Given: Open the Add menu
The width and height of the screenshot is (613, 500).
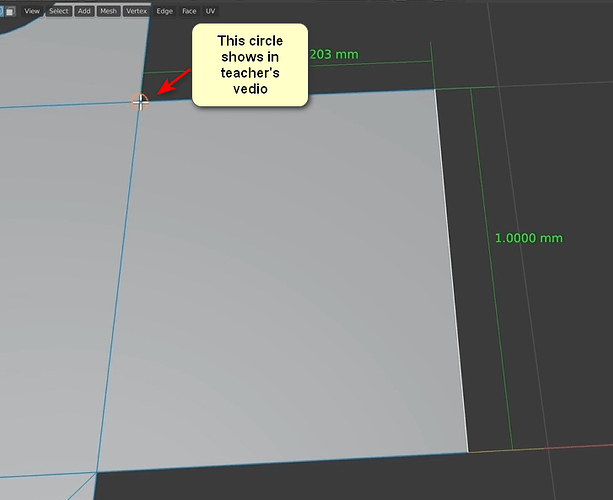Looking at the screenshot, I should 84,11.
